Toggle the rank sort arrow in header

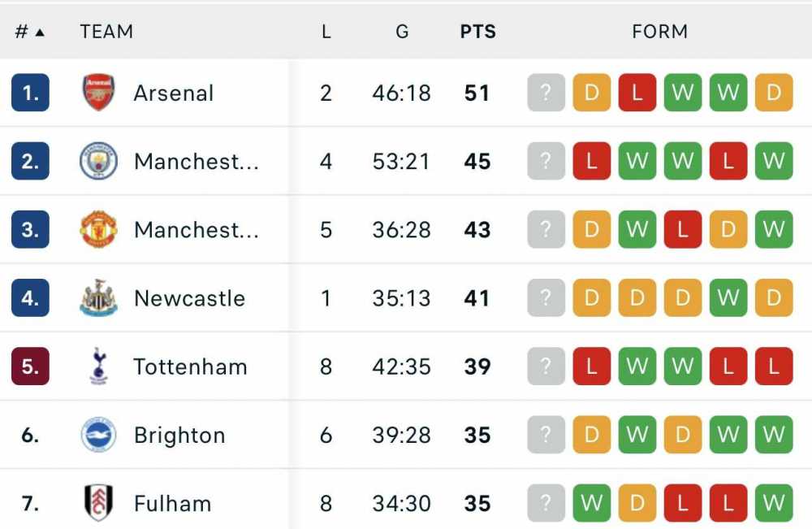pyautogui.click(x=40, y=33)
